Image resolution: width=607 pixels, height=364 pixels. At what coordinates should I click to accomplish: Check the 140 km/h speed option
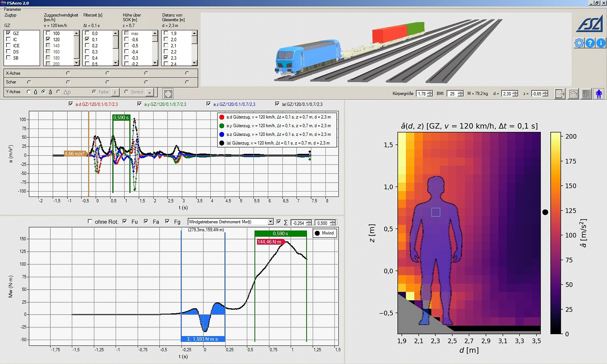[x=48, y=45]
